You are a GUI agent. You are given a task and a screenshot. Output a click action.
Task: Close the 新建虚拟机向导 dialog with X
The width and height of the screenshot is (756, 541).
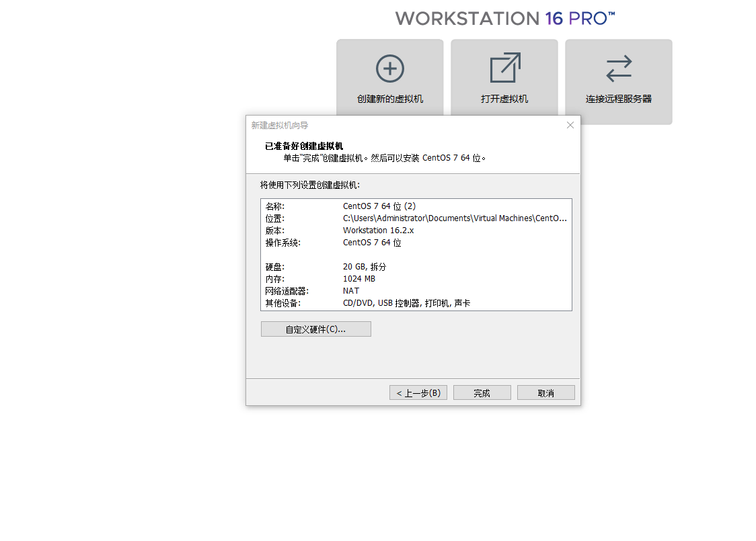point(570,125)
